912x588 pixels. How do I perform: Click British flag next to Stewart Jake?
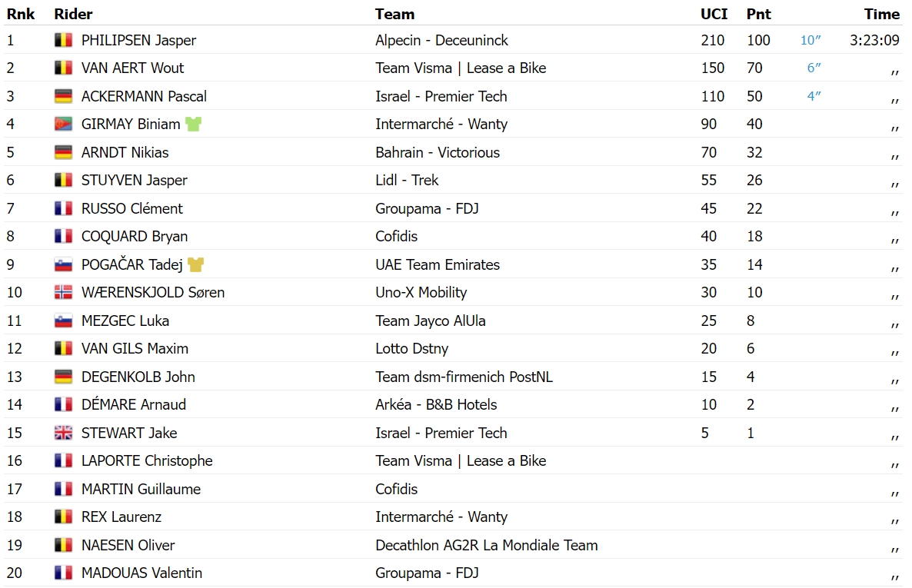pos(63,433)
